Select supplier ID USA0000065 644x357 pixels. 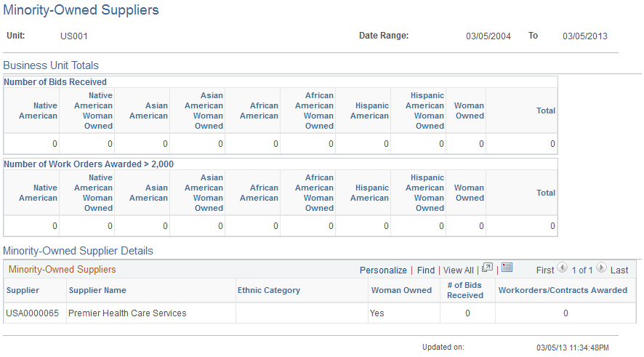coord(33,313)
